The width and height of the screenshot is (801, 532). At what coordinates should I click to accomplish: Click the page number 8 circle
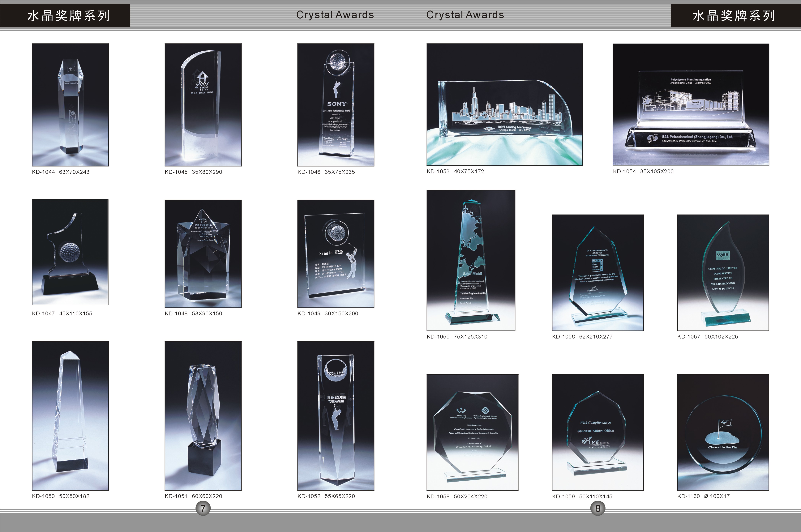tap(598, 508)
